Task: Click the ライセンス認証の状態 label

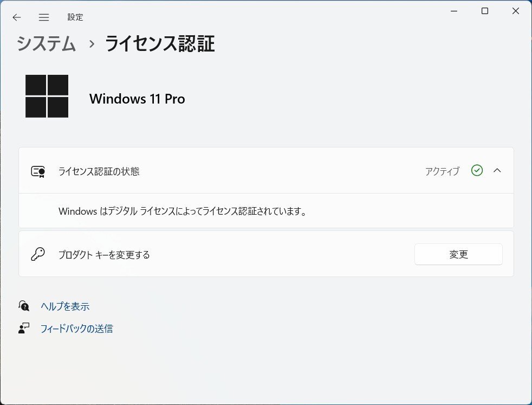Action: tap(99, 171)
